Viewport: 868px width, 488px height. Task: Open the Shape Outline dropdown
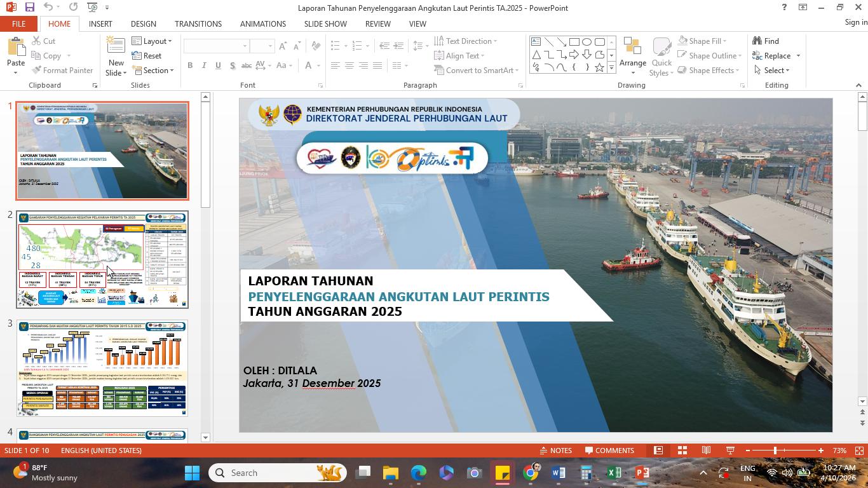click(710, 56)
